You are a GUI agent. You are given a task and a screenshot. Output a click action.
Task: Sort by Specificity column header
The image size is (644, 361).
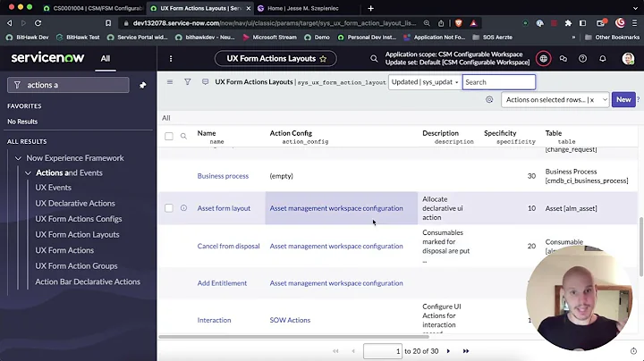[500, 133]
